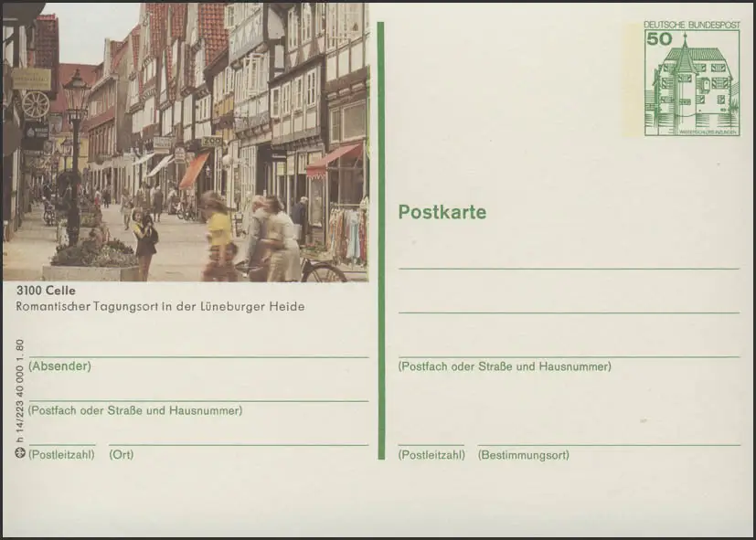Click the "Postkarte" heading

pyautogui.click(x=442, y=213)
